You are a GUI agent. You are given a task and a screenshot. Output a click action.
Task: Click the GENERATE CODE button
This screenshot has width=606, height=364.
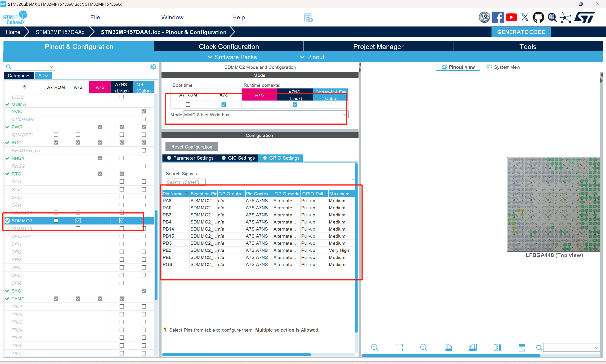(x=521, y=32)
